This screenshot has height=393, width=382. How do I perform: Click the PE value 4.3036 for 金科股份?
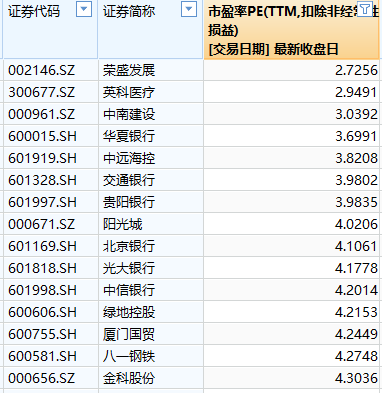click(292, 378)
